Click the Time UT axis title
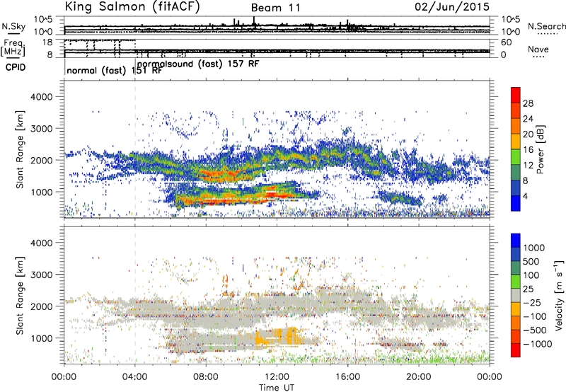566x392 pixels. (x=277, y=388)
